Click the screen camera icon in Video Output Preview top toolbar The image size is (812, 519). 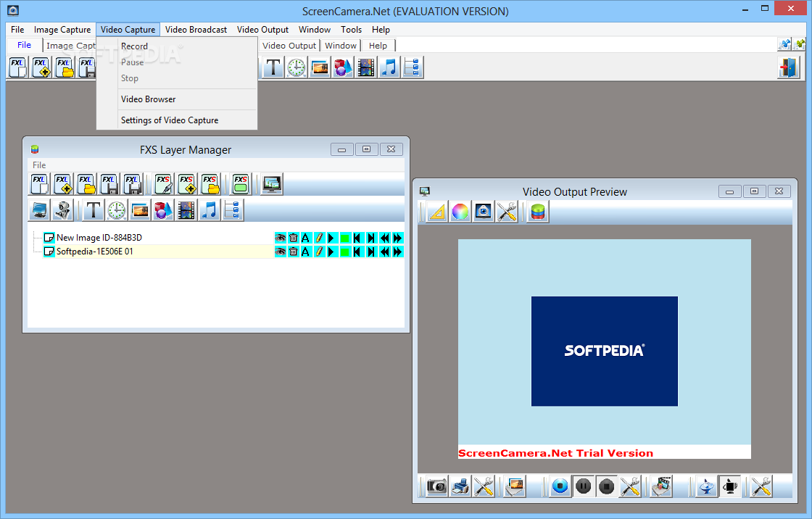(x=483, y=212)
